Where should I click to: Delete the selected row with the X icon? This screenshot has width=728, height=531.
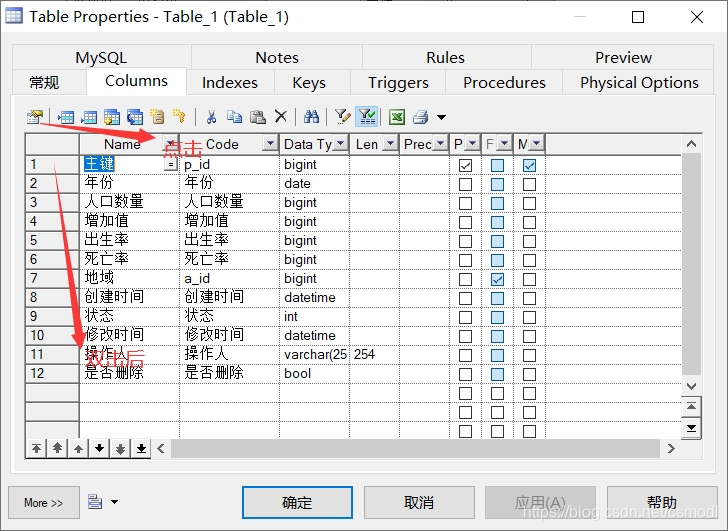280,117
